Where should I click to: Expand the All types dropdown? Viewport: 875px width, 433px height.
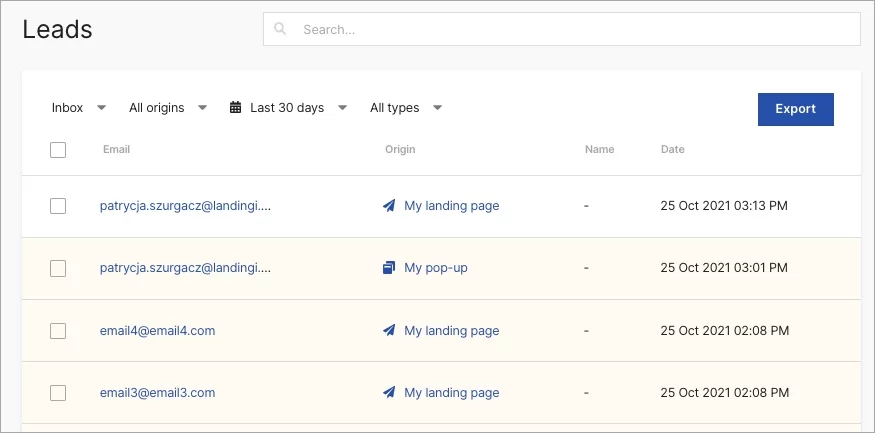(405, 108)
